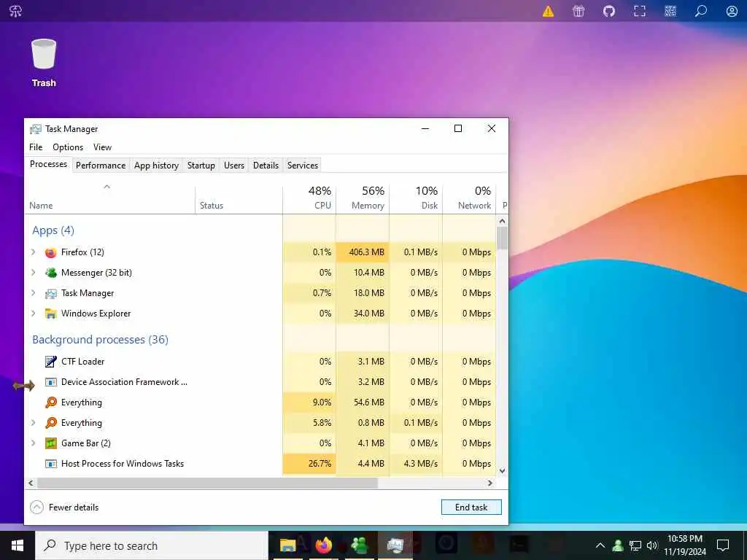Open the GitHub icon in top bar
This screenshot has height=560, width=747.
(x=609, y=11)
